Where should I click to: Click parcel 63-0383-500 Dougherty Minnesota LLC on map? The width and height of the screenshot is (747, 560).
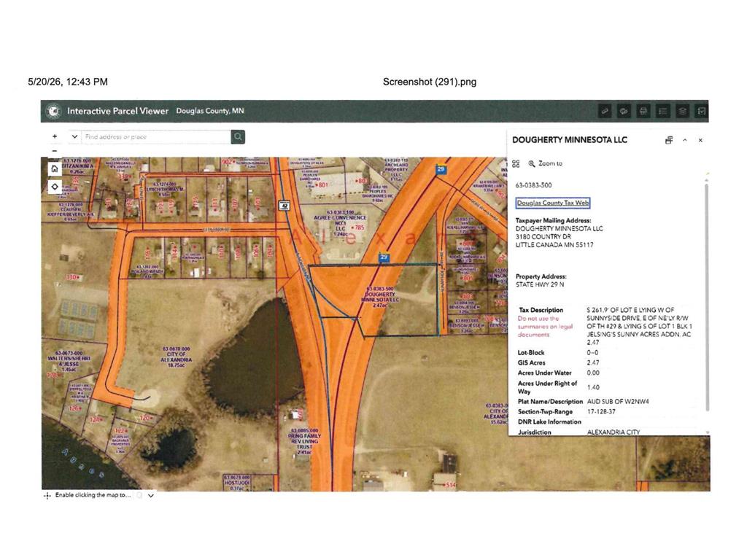tap(379, 297)
